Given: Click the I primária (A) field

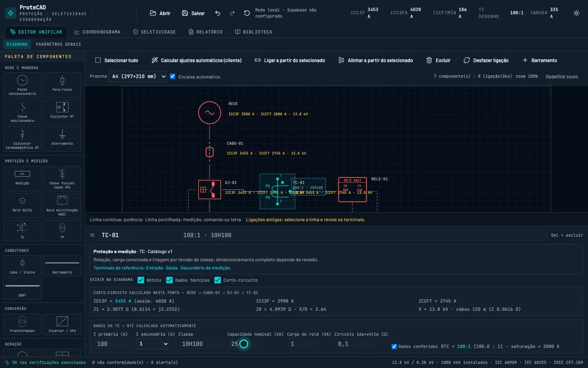Looking at the screenshot, I should 113,344.
